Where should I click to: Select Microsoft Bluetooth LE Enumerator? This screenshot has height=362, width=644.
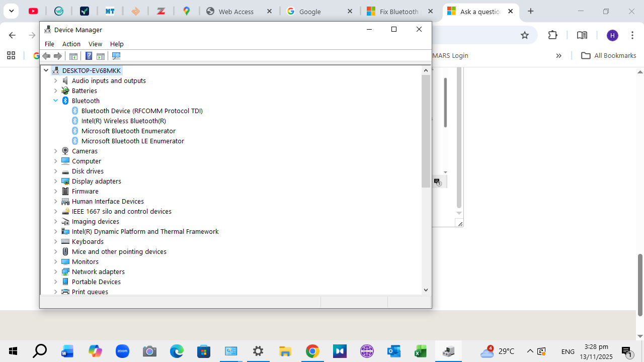tap(133, 141)
